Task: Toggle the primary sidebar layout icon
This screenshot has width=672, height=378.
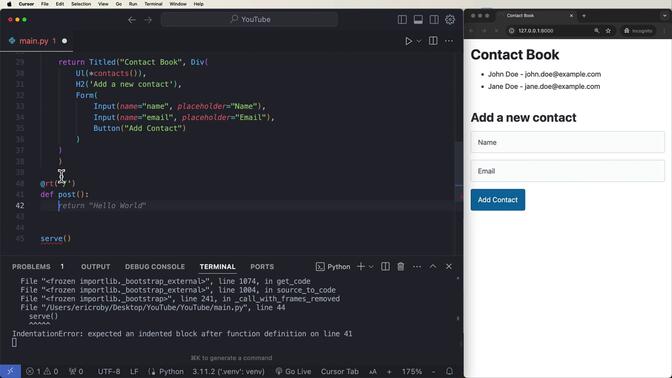Action: pos(402,20)
